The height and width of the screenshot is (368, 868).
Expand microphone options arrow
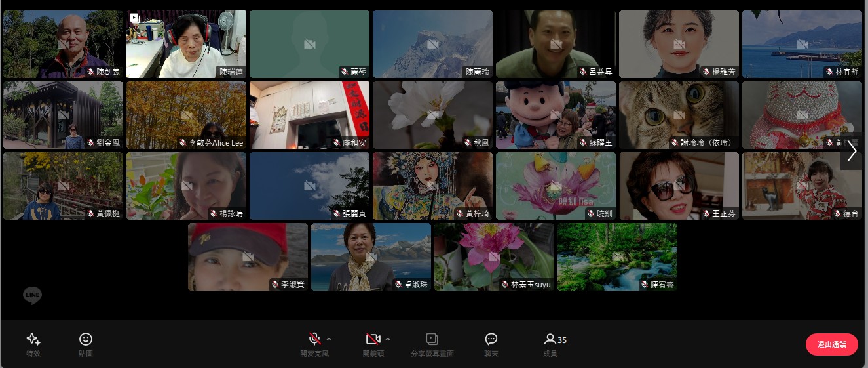329,339
